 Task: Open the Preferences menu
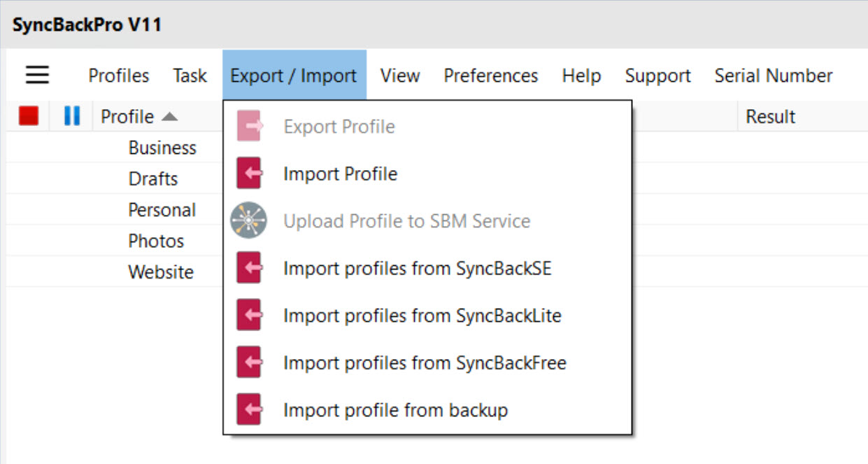point(491,76)
